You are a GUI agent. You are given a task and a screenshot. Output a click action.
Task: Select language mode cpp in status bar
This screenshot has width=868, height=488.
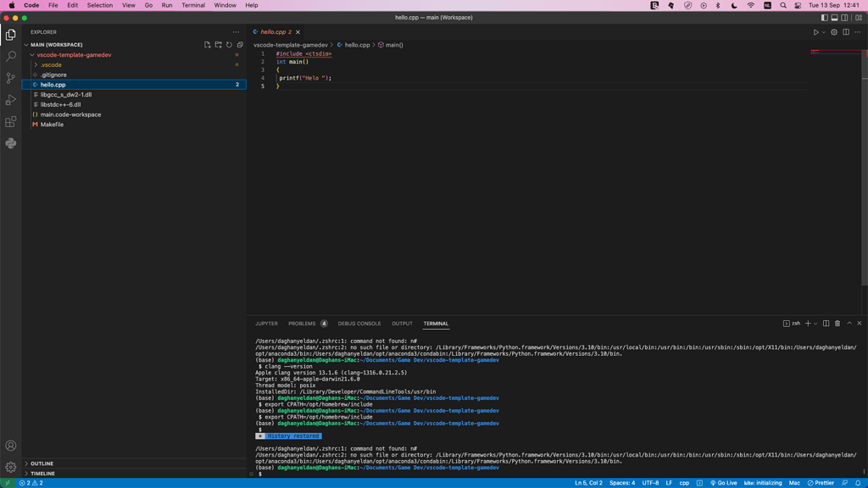pos(684,483)
